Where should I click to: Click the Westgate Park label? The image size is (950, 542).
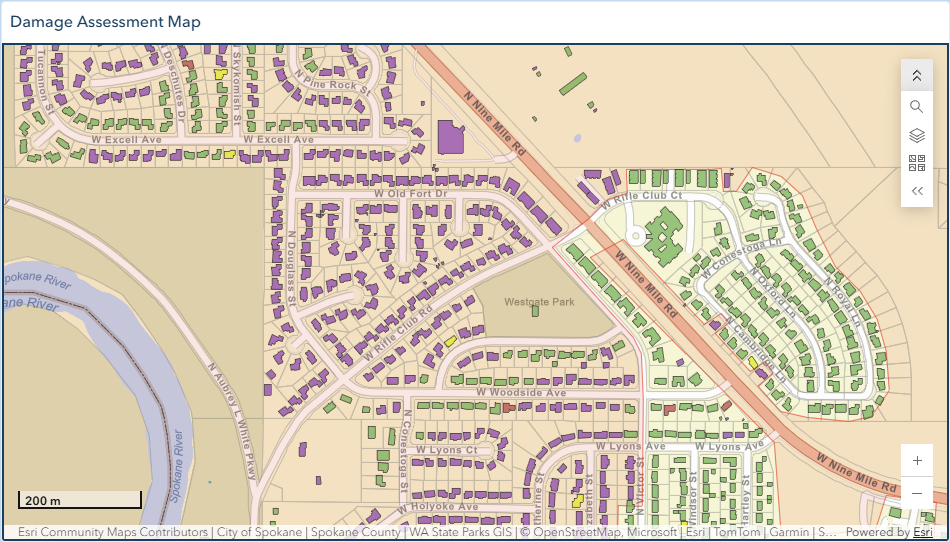point(539,302)
